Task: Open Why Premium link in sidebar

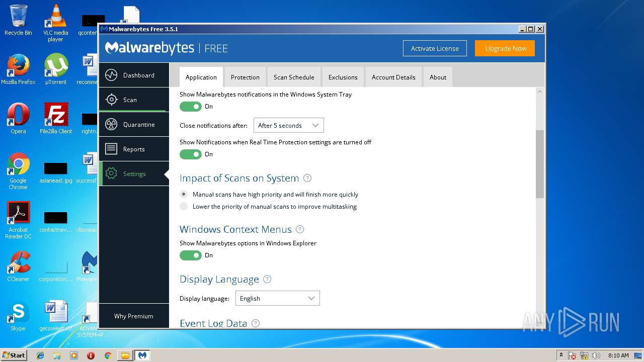Action: point(134,316)
